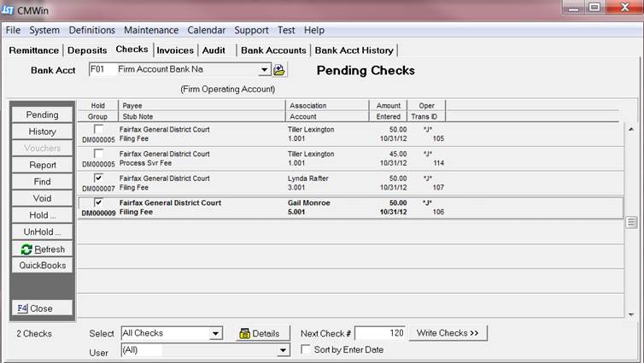
Task: Expand the User filter dropdown
Action: (x=283, y=350)
